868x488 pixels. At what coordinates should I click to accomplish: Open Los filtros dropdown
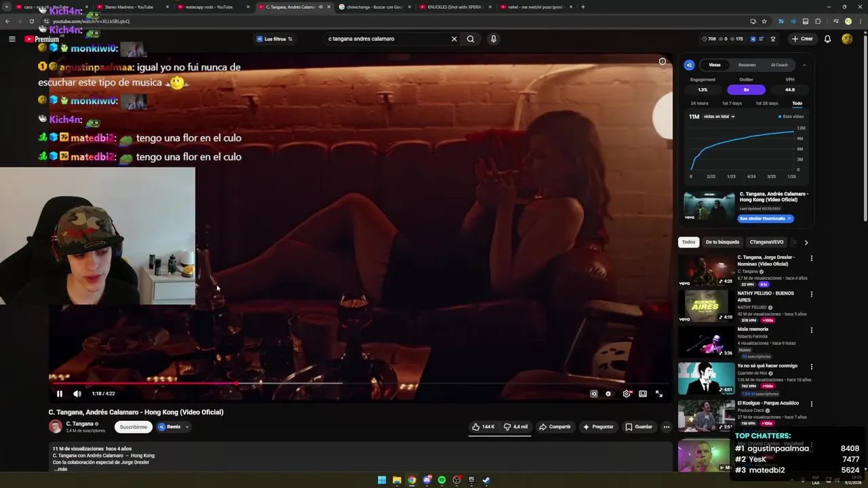pyautogui.click(x=275, y=39)
